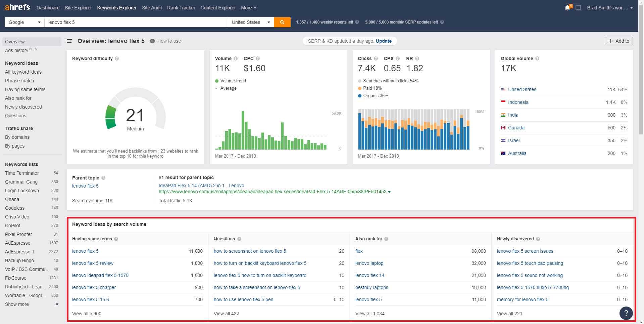Toggle the hamburger menu next to Overview title

(x=69, y=41)
